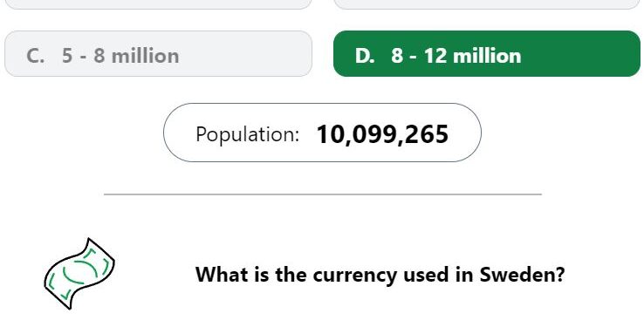This screenshot has width=644, height=327.
Task: Click the "D." letter in the green option
Action: point(365,56)
